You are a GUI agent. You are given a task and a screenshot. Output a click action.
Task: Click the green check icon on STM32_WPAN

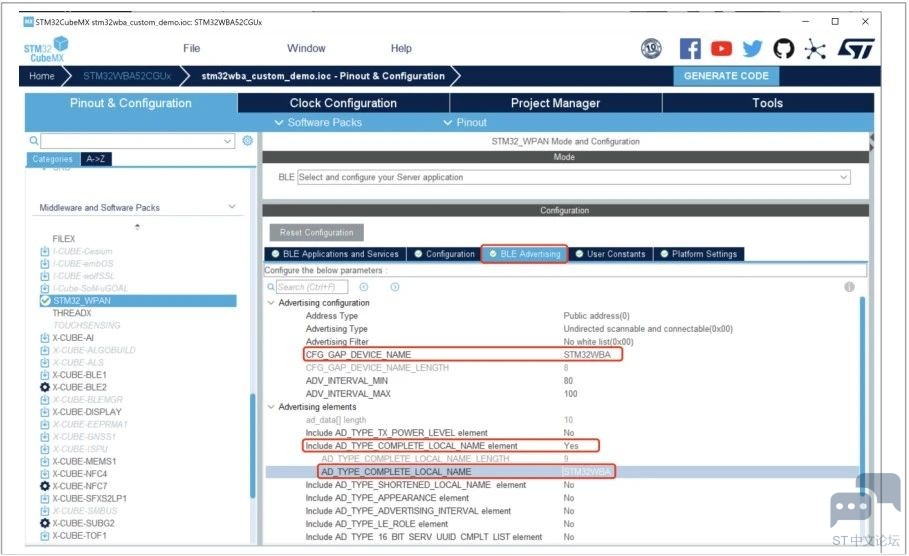tap(45, 300)
